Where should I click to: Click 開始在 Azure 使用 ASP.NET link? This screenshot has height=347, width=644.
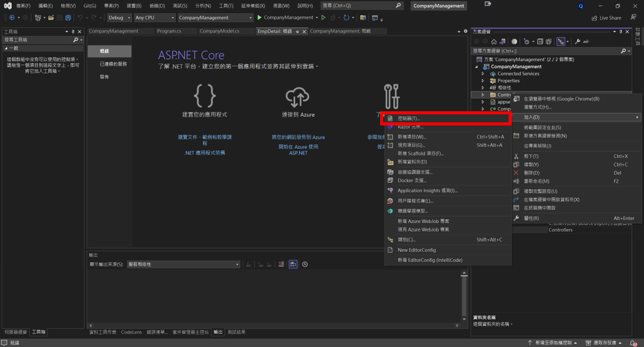tap(298, 150)
